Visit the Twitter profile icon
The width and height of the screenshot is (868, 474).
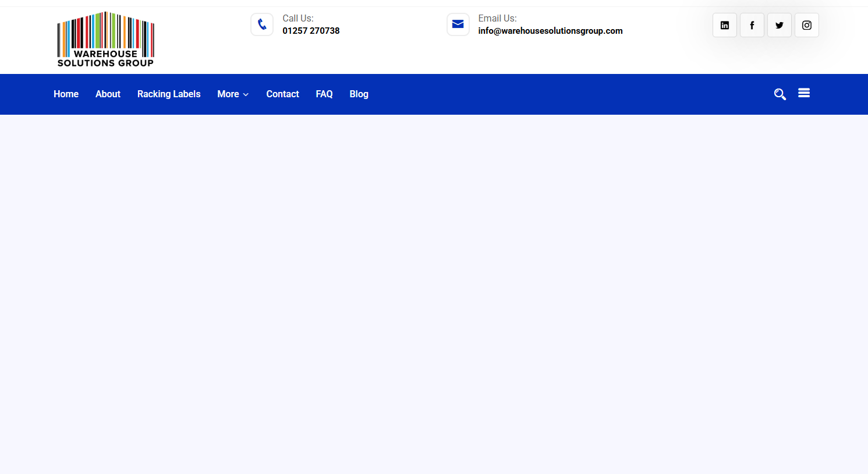tap(780, 25)
